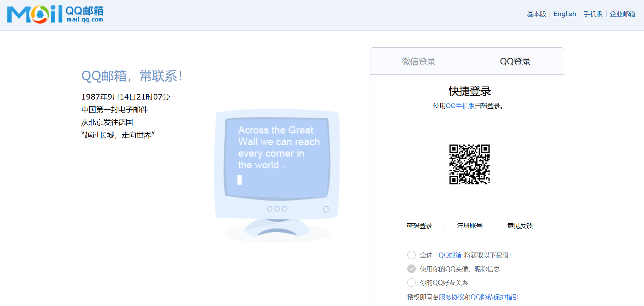The width and height of the screenshot is (644, 306).
Task: Open 意见反馈 feedback
Action: coord(520,226)
